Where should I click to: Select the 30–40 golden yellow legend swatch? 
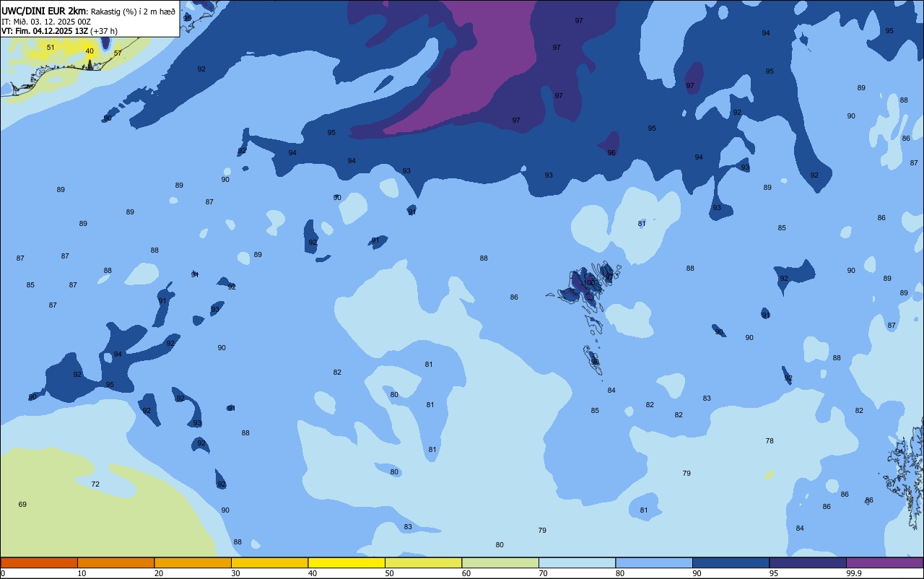(269, 562)
